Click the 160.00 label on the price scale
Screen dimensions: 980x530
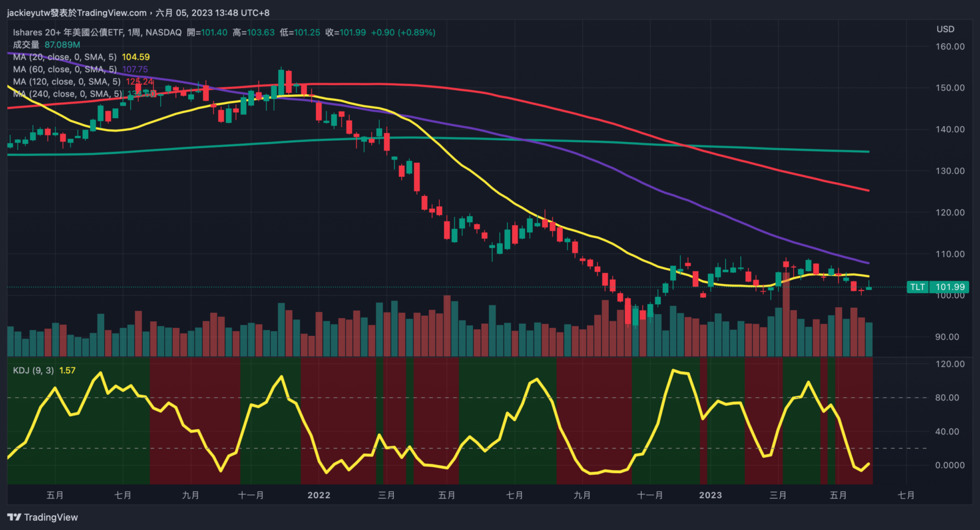pyautogui.click(x=950, y=47)
